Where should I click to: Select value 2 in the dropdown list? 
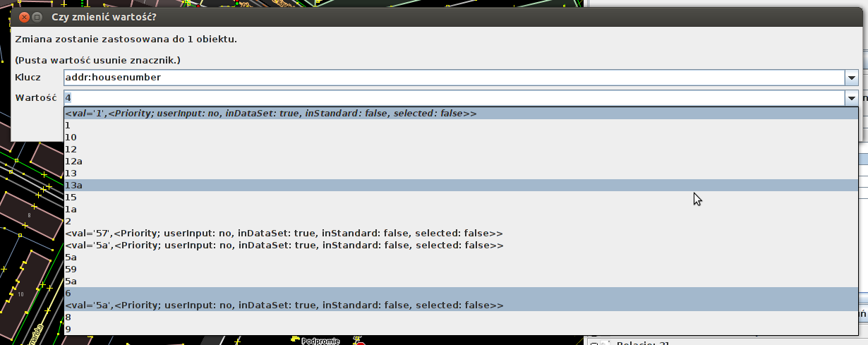click(x=68, y=222)
